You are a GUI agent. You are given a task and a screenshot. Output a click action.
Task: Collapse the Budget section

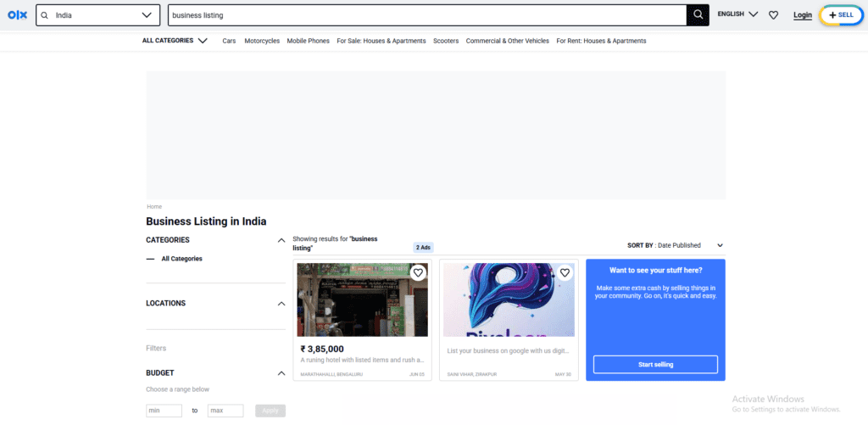click(x=281, y=373)
